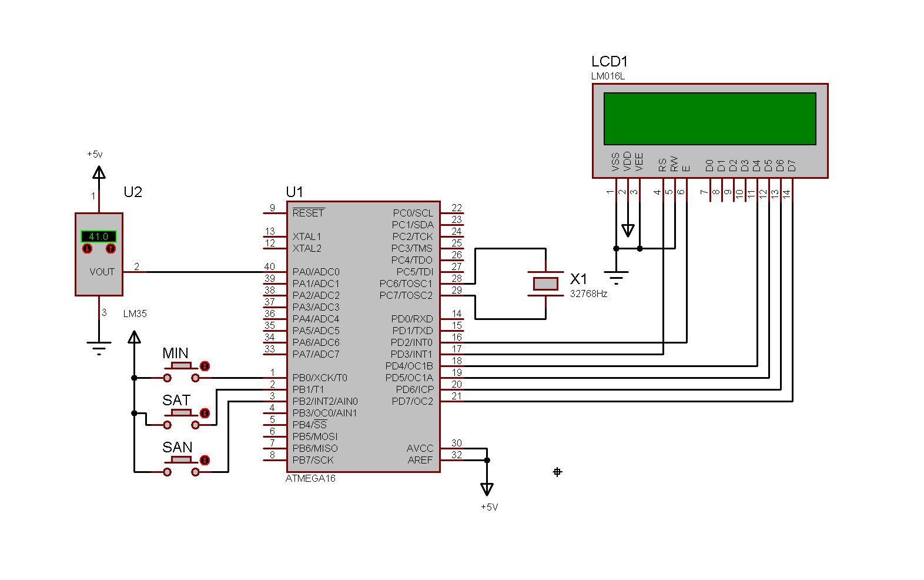Select the U2 LM35 sensor body
Image resolution: width=924 pixels, height=580 pixels.
[x=99, y=254]
